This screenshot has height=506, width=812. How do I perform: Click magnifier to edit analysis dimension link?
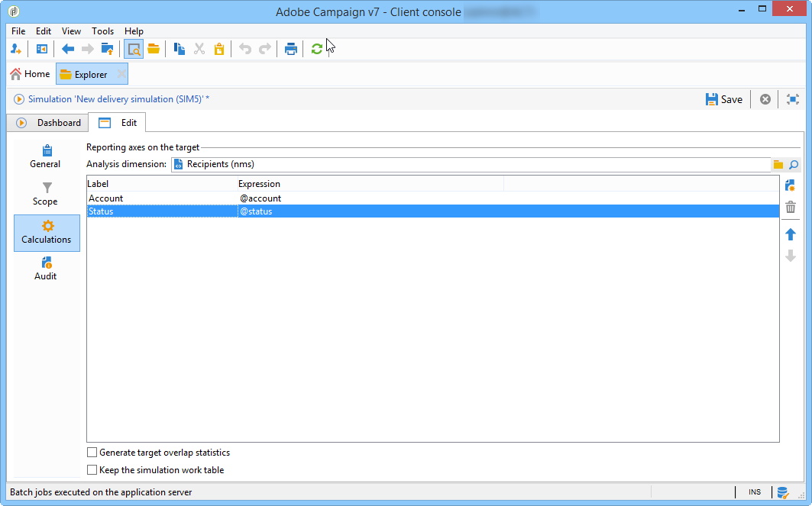pyautogui.click(x=794, y=165)
